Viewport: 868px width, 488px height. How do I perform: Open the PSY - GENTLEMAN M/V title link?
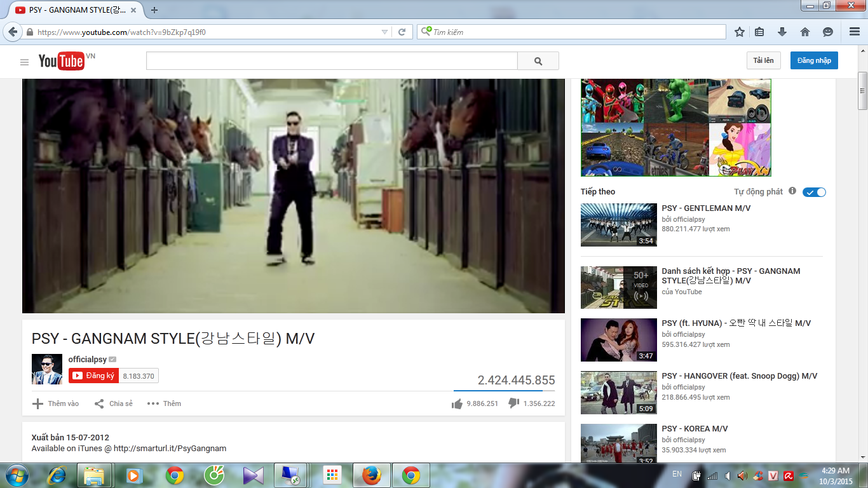707,208
